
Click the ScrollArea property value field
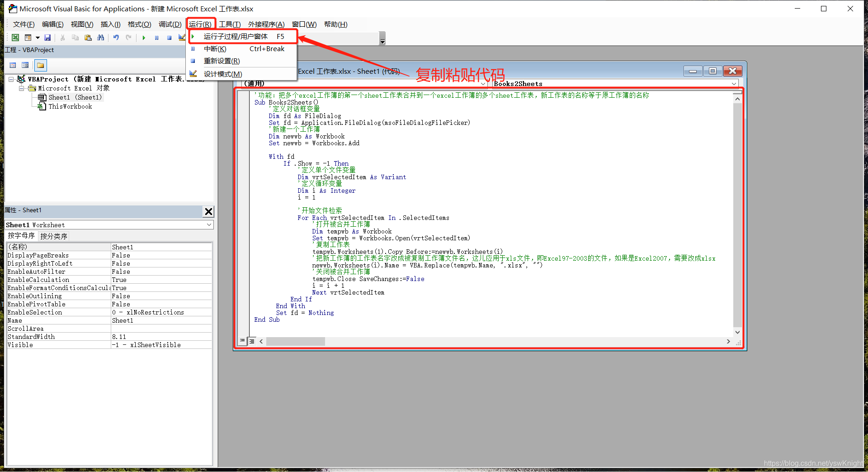click(161, 329)
